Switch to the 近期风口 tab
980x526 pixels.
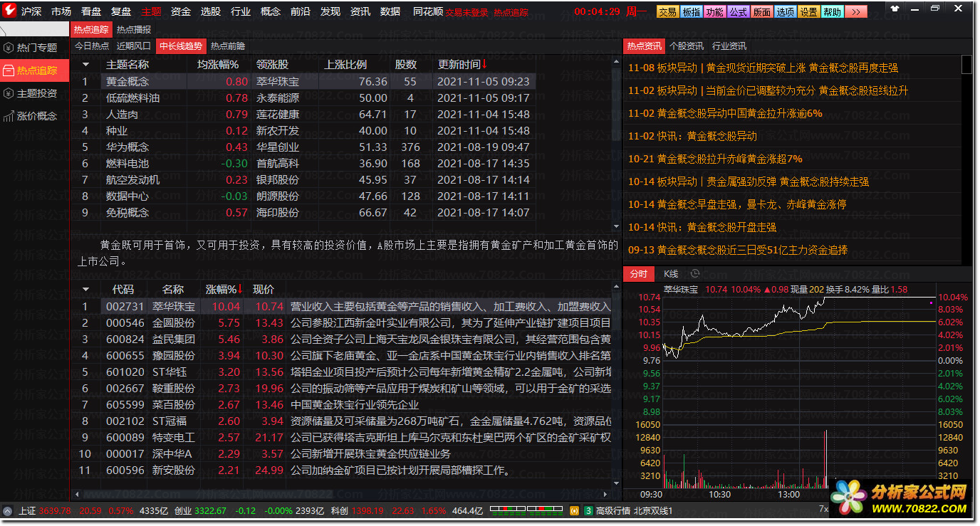click(x=134, y=46)
